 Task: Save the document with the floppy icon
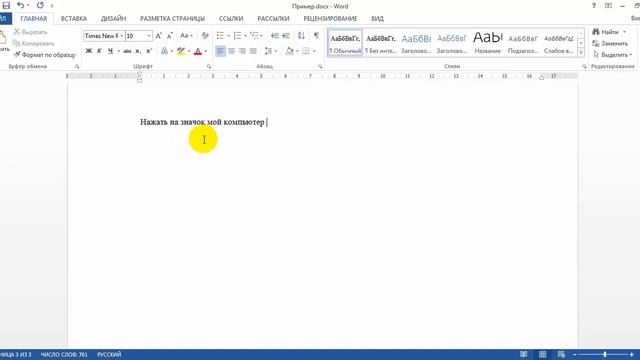(x=6, y=5)
